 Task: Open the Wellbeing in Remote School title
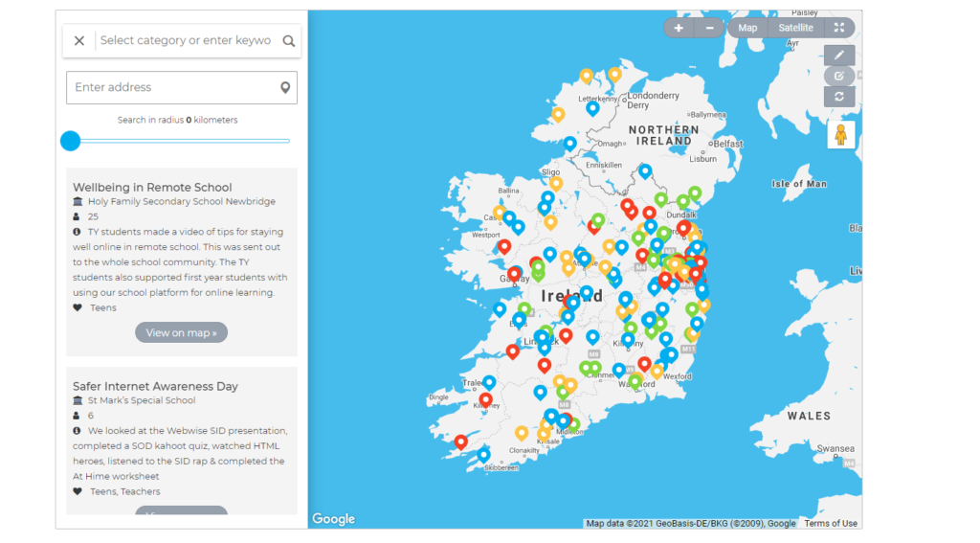152,187
